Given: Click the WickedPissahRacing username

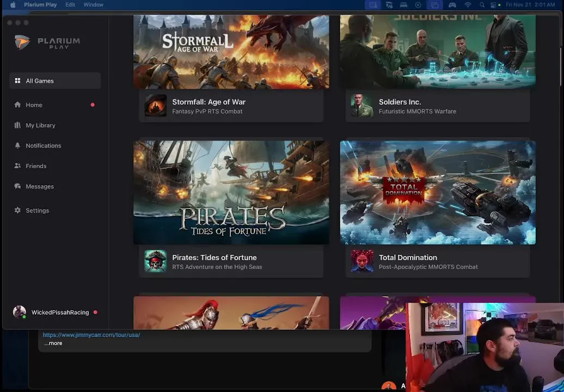Looking at the screenshot, I should coord(60,312).
